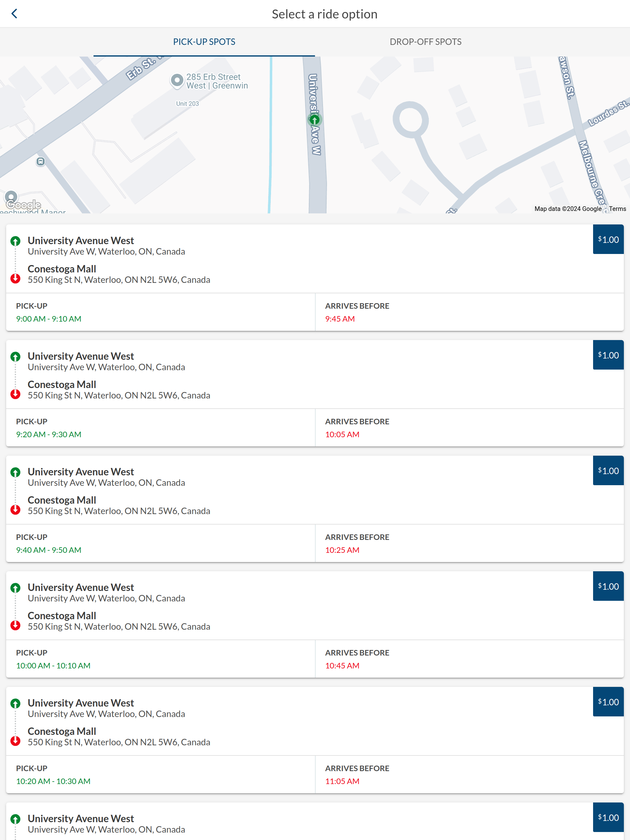Switch to the DROP-OFF SPOTS tab
This screenshot has width=630, height=840.
(425, 42)
